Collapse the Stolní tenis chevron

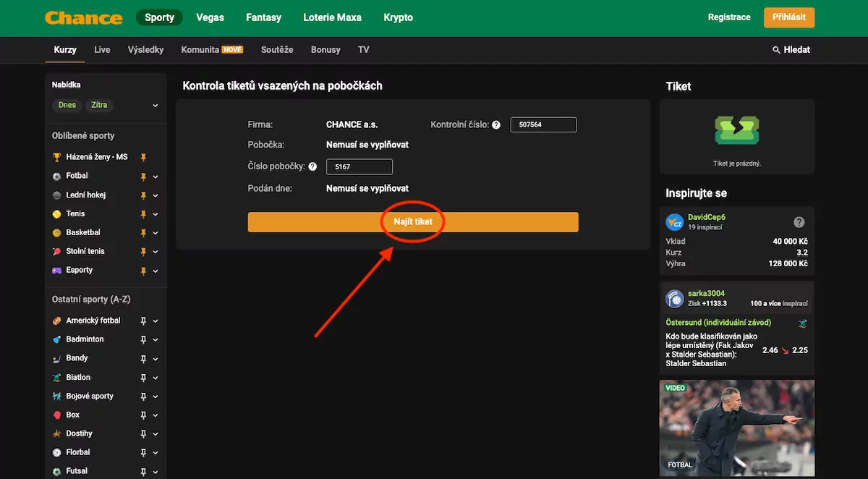155,251
